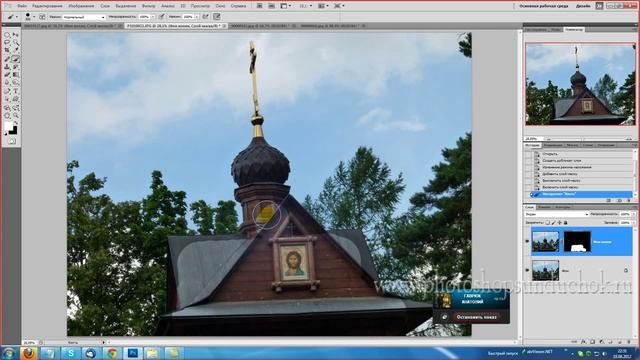Click the Navigator preview thumbnail
The height and width of the screenshot is (360, 640).
580,84
